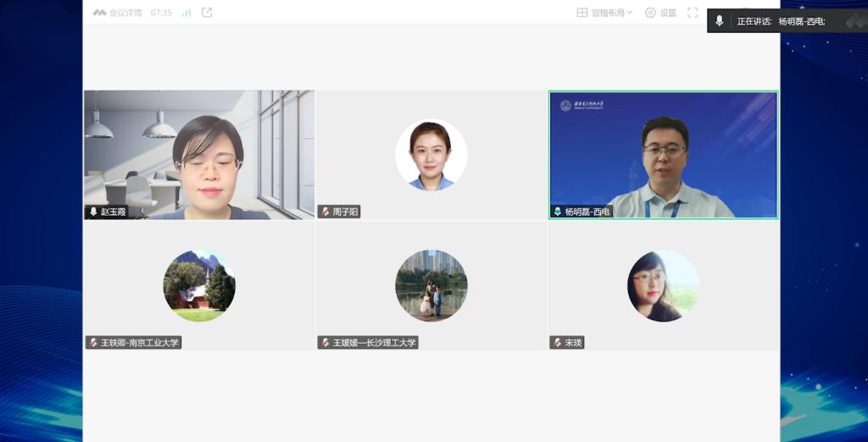
Task: Click the microphone icon in the speaking indicator
Action: pos(720,21)
